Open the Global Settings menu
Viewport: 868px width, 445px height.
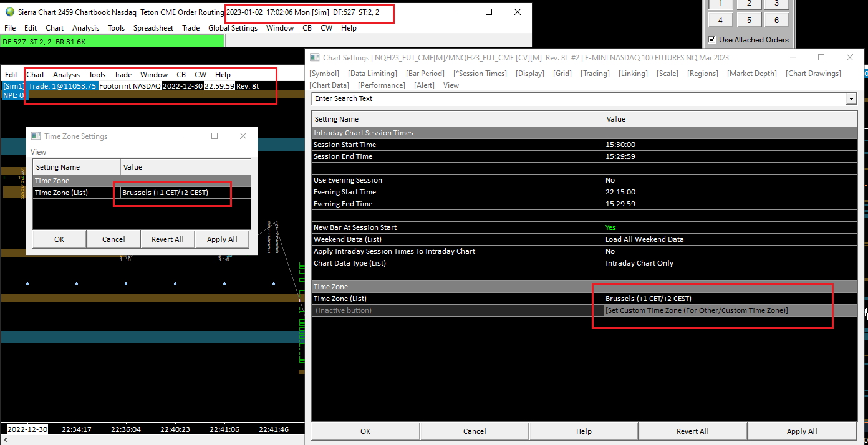click(233, 28)
